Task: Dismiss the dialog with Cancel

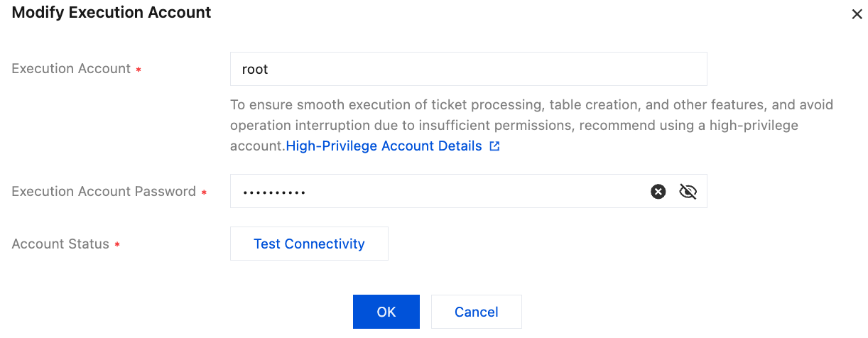Action: pyautogui.click(x=476, y=312)
